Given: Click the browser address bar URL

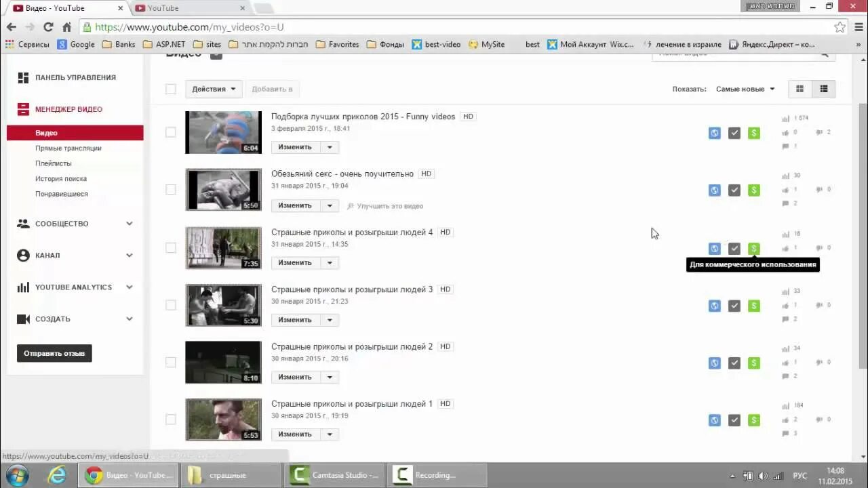Looking at the screenshot, I should pyautogui.click(x=189, y=27).
